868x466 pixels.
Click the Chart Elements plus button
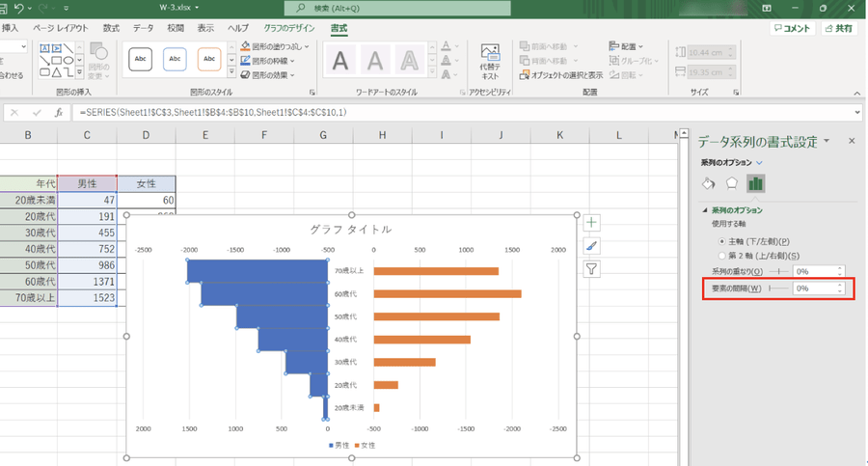[592, 223]
